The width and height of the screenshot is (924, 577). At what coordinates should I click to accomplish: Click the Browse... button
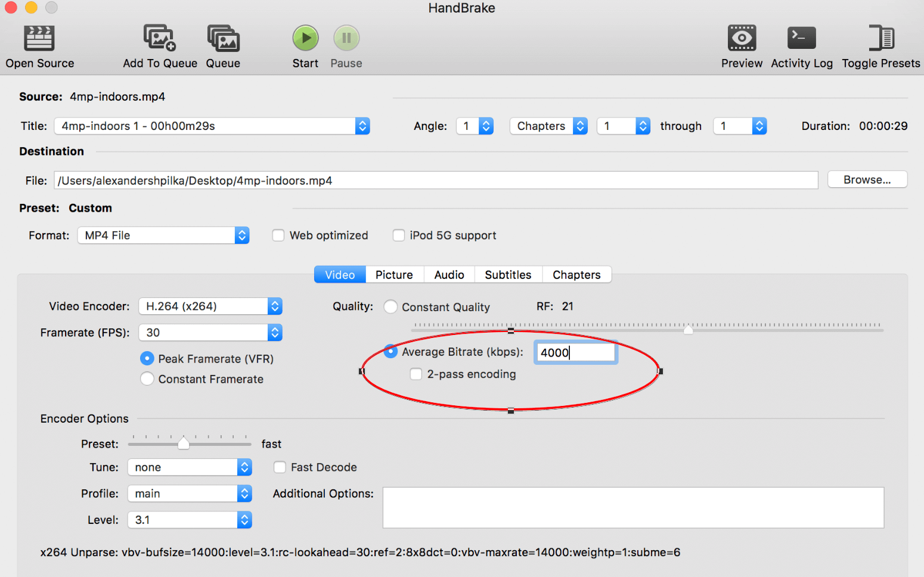coord(867,179)
